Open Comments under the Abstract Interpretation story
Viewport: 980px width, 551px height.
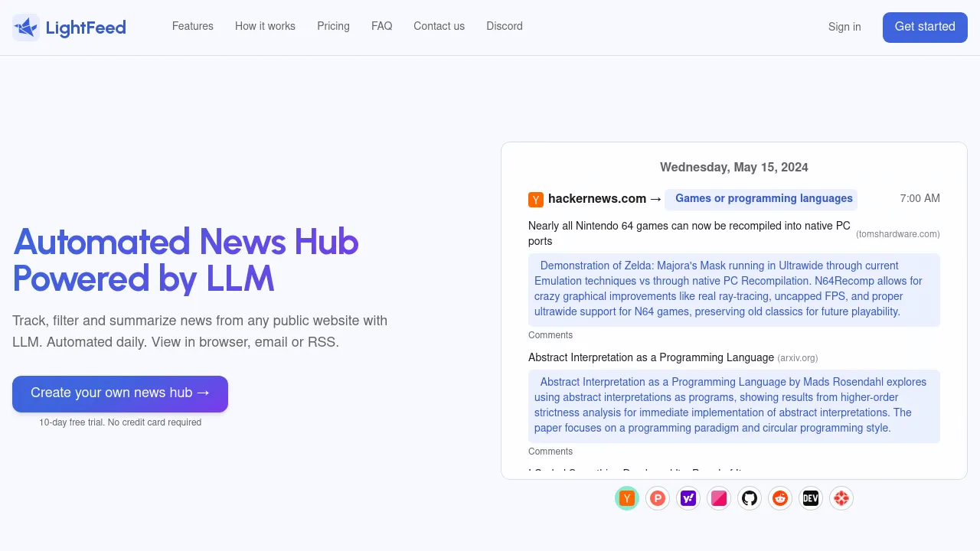(550, 452)
